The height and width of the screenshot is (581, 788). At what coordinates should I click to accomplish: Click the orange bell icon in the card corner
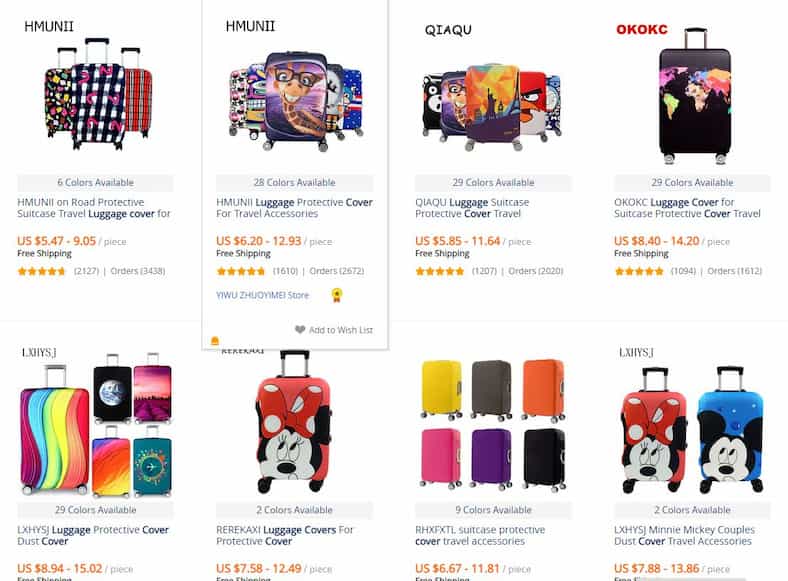215,341
